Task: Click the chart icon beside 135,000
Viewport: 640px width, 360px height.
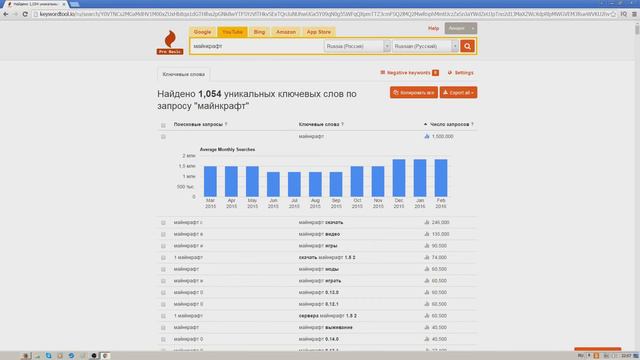Action: 427,234
